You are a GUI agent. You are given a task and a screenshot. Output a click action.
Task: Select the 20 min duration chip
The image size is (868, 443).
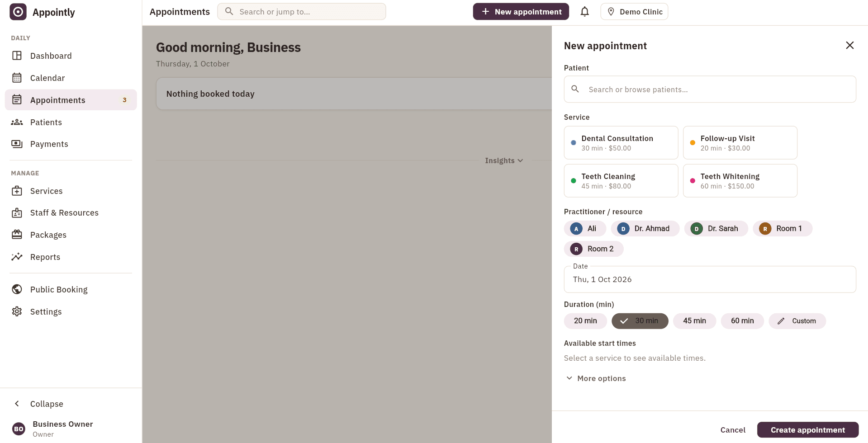[585, 321]
